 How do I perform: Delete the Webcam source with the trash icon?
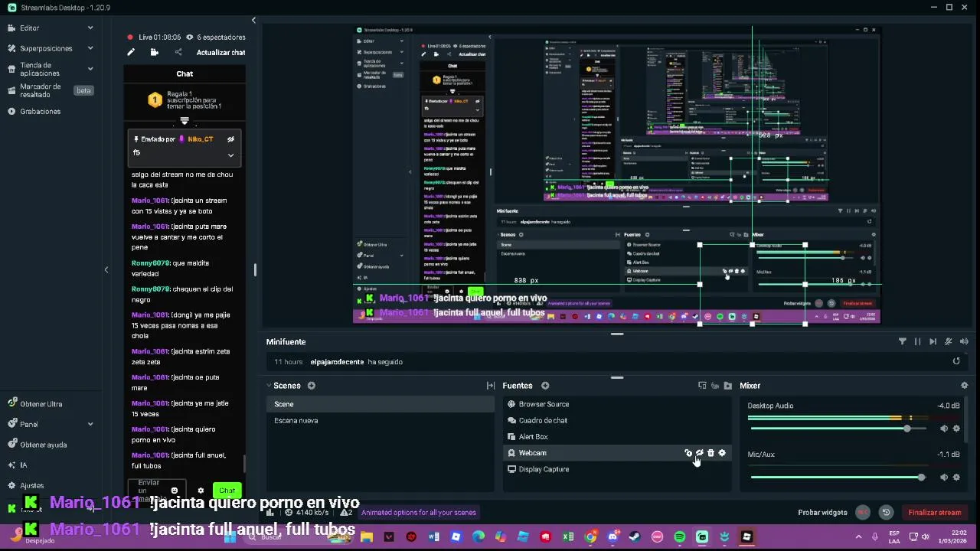coord(710,453)
